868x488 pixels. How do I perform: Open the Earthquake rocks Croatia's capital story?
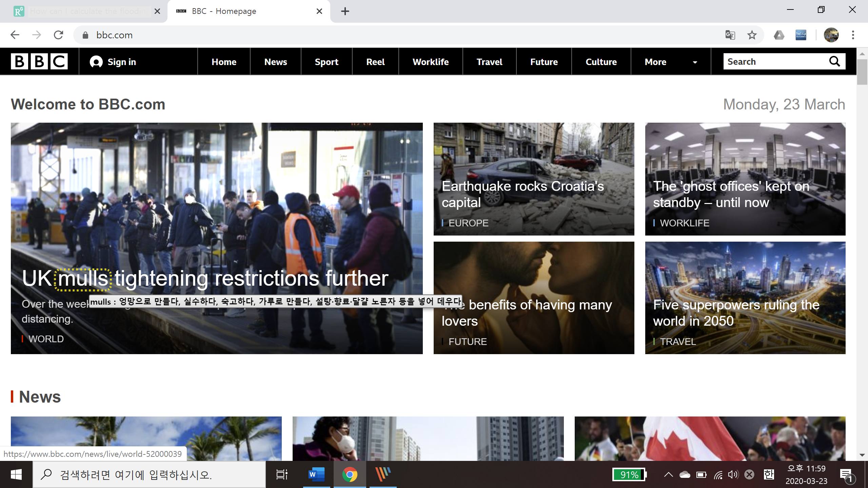point(522,194)
